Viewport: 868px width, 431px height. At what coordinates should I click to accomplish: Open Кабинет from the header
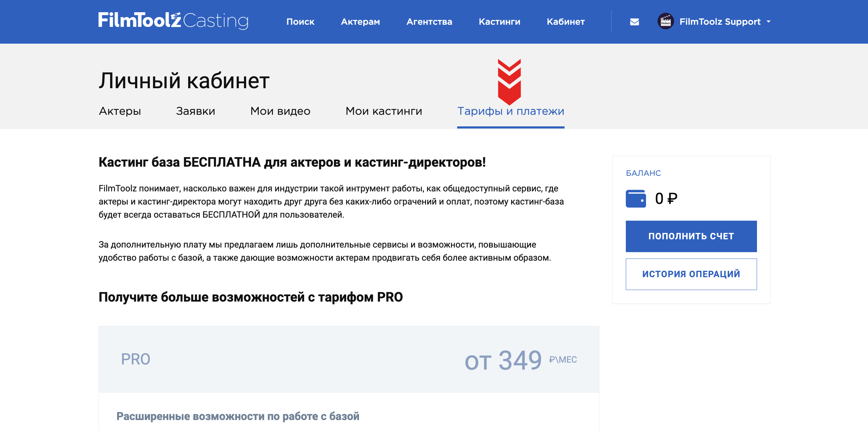coord(565,22)
